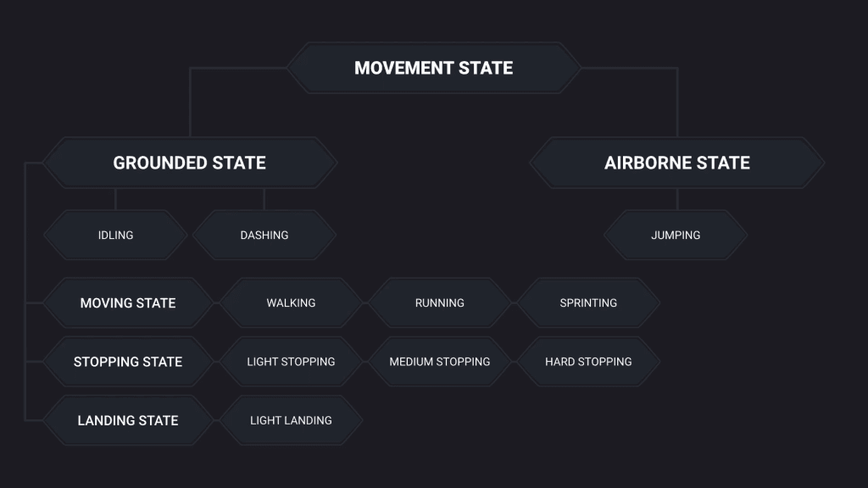This screenshot has height=488, width=868.
Task: Click the LIGHT LANDING box
Action: 291,420
